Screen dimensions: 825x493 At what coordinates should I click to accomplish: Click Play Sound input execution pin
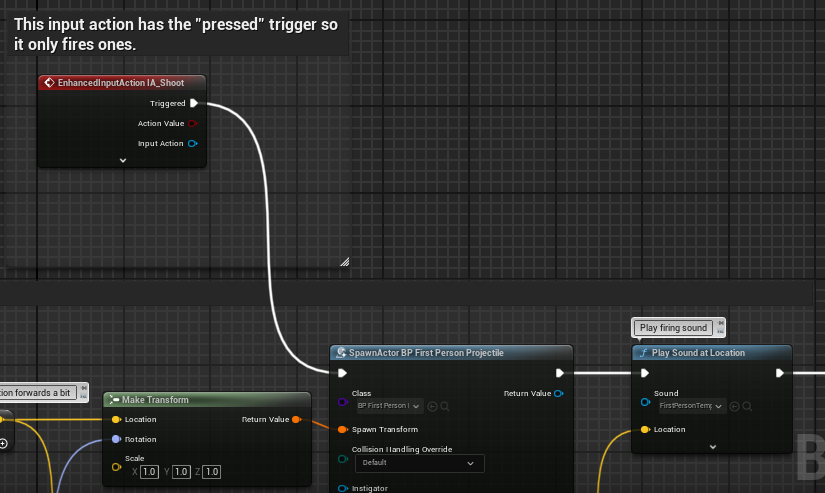(x=645, y=373)
